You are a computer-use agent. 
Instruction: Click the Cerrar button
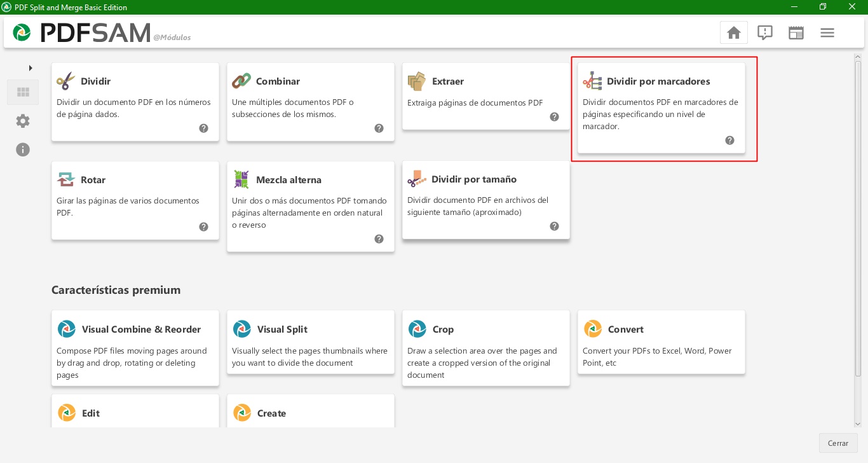click(838, 443)
